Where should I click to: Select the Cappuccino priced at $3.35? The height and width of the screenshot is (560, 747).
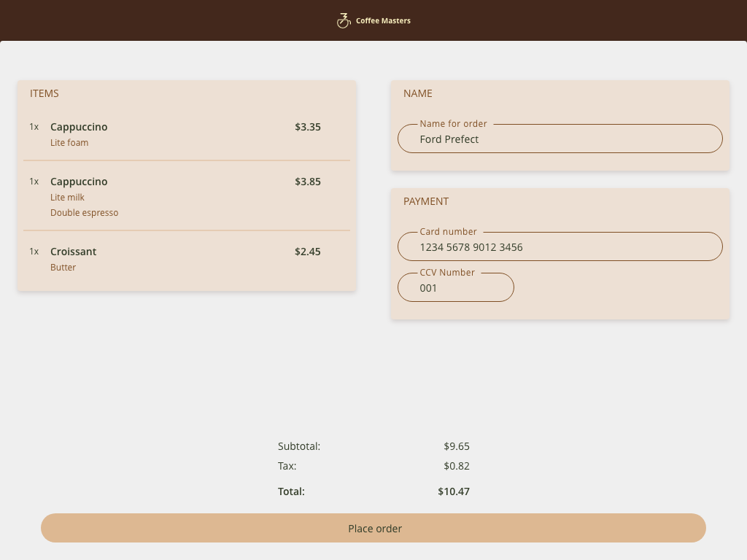79,127
